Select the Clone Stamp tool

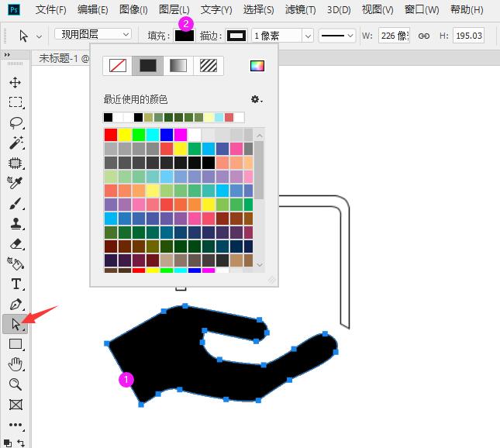[16, 224]
